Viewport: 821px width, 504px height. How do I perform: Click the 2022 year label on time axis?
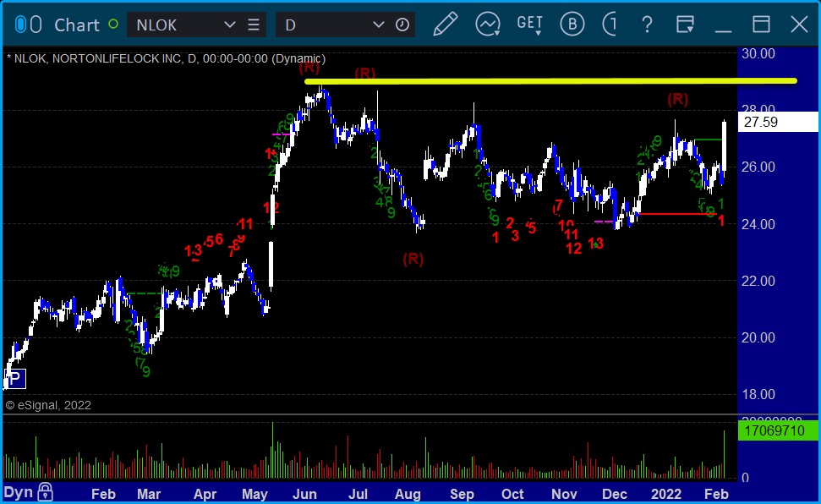coord(666,494)
